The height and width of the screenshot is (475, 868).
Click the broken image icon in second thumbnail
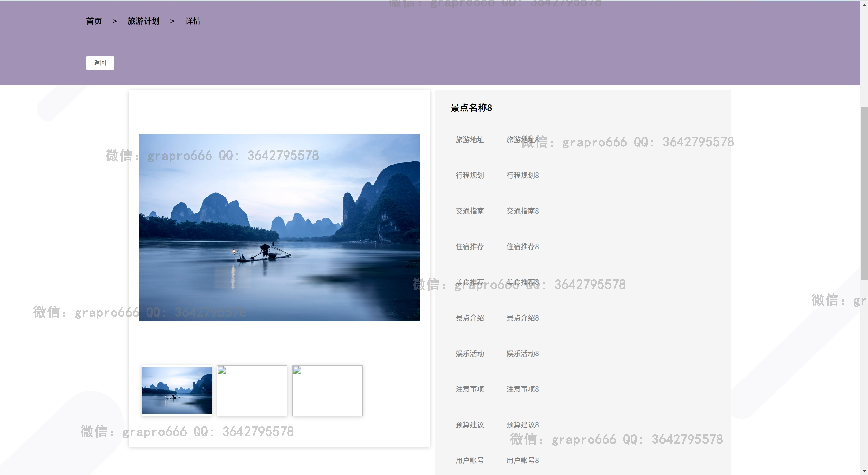pyautogui.click(x=222, y=370)
